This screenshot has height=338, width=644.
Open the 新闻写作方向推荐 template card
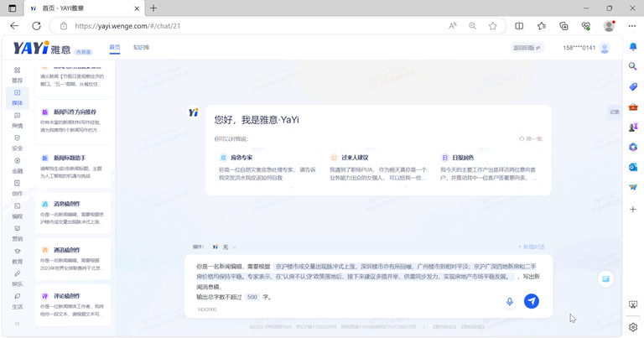coord(73,121)
